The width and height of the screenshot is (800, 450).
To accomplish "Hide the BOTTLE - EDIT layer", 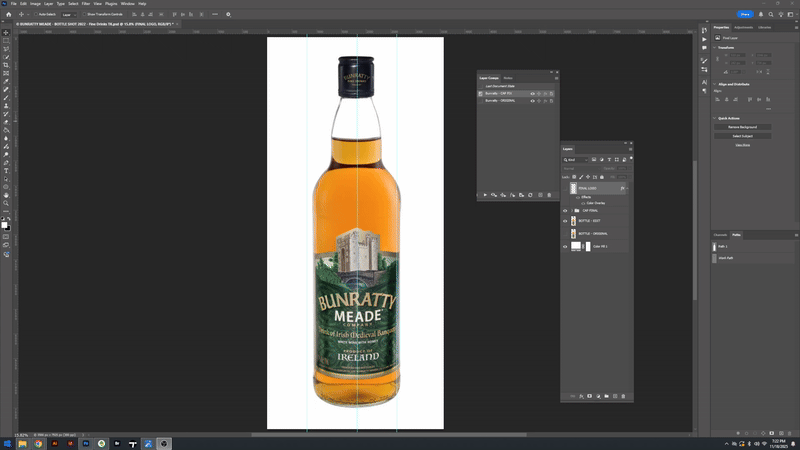I will 565,221.
